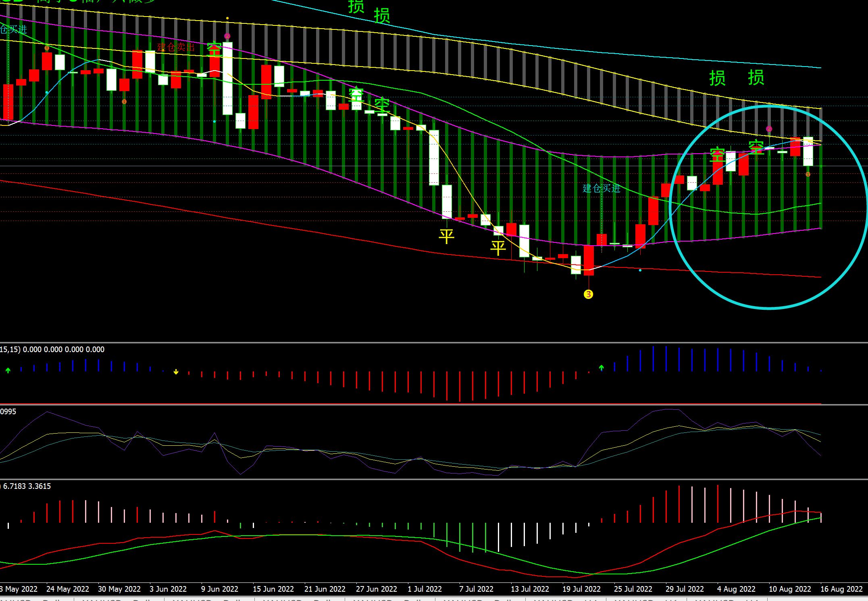Click the rightmost yellow 平 marker
Viewport: 868px width, 601px height.
coord(498,248)
